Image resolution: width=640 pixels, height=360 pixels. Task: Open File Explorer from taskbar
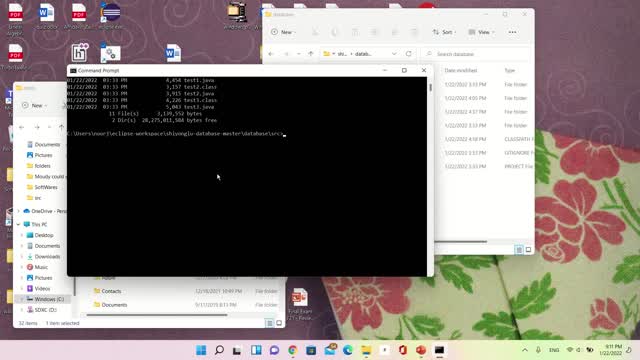click(366, 350)
